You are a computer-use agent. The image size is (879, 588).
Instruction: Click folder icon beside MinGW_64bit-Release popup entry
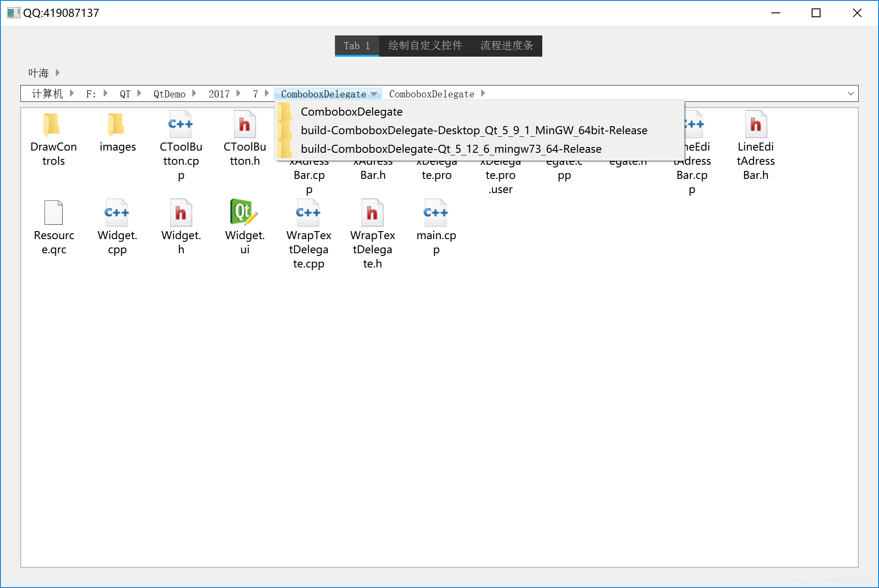coord(285,131)
